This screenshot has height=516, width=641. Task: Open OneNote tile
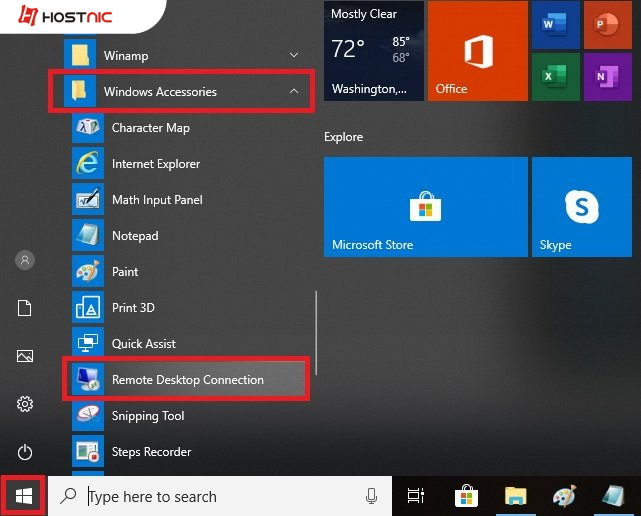[x=608, y=77]
